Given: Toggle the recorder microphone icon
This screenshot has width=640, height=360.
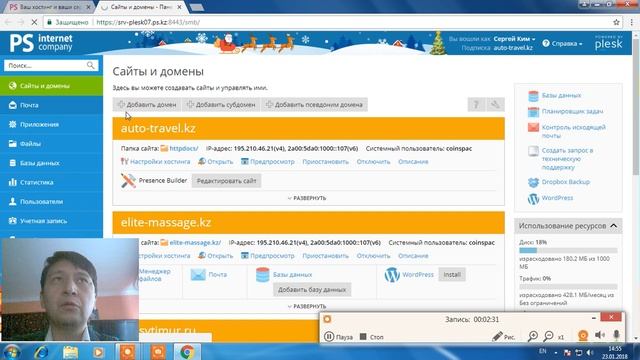Looking at the screenshot, I should click(616, 335).
